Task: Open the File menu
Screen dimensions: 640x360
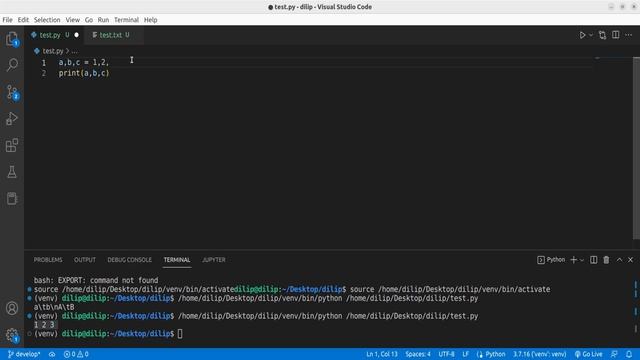Action: (7, 20)
